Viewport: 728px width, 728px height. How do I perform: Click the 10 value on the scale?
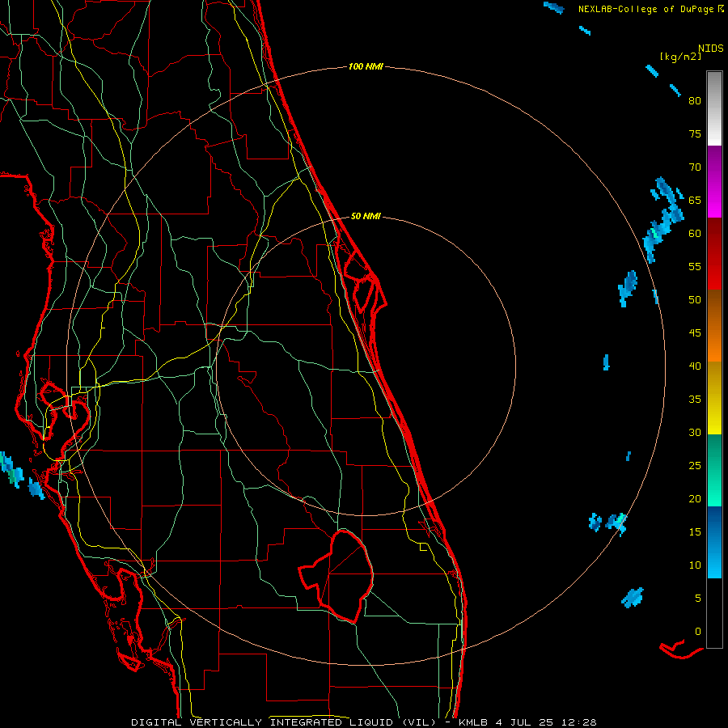pos(695,565)
